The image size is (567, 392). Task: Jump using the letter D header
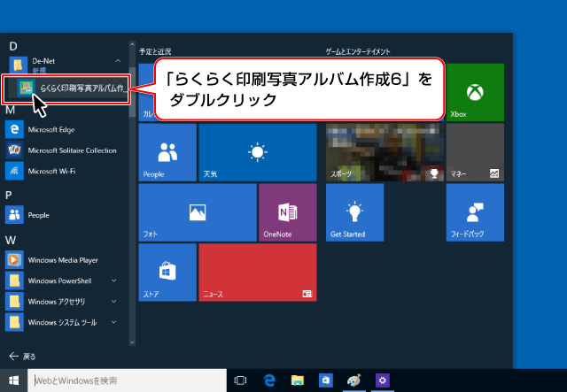click(13, 46)
